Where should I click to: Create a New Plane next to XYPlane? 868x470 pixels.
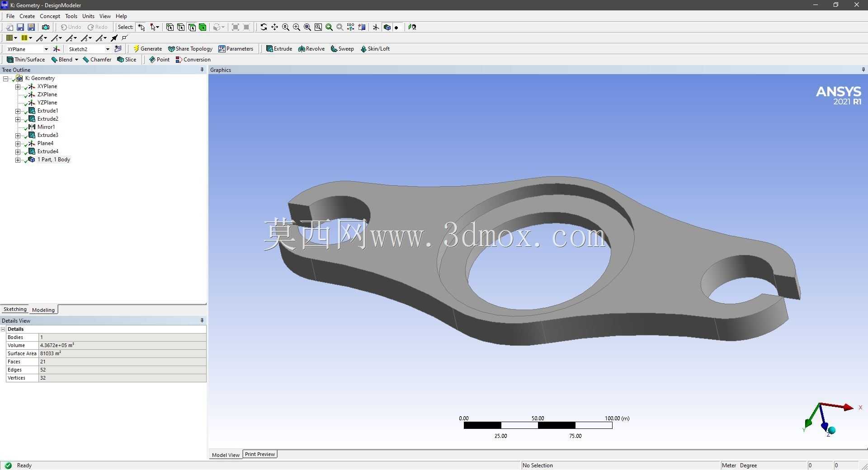tap(56, 49)
